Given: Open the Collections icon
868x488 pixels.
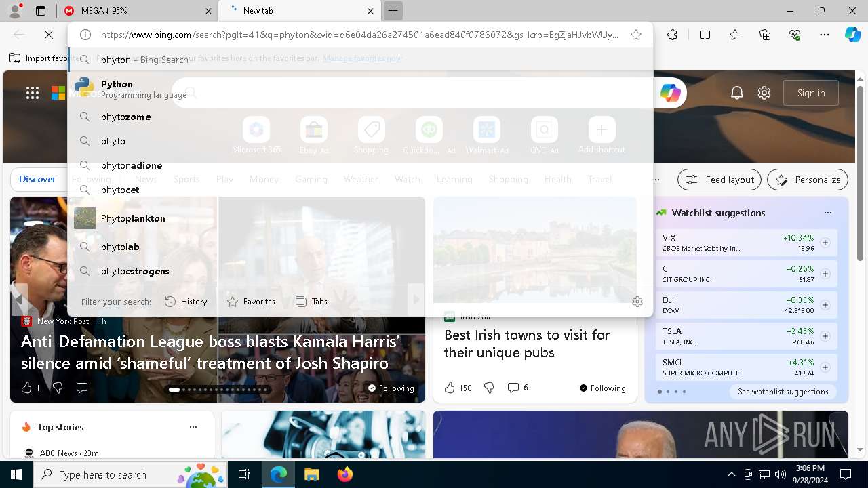Looking at the screenshot, I should pyautogui.click(x=765, y=35).
